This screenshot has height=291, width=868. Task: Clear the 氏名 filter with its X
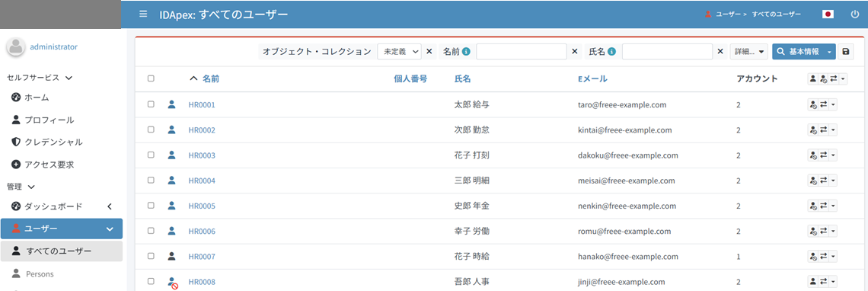coord(720,52)
